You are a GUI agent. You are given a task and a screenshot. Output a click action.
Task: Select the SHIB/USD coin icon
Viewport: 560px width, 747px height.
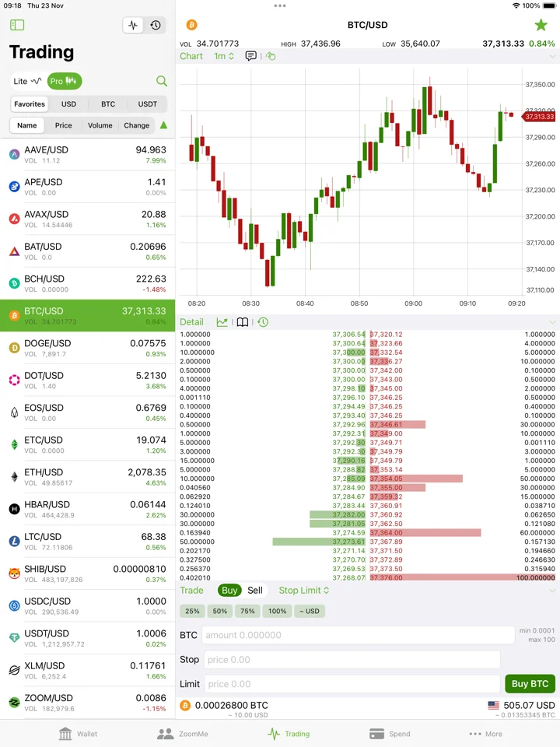[14, 573]
